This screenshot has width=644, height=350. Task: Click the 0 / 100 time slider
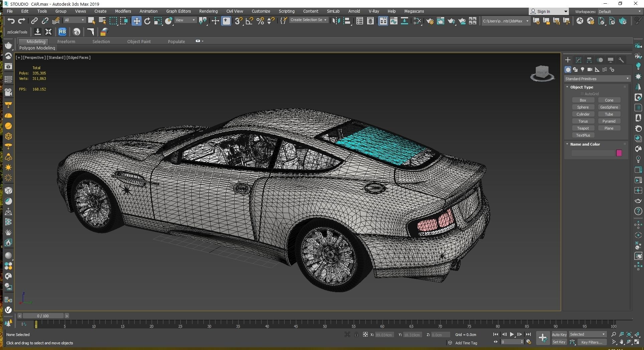[x=43, y=316]
